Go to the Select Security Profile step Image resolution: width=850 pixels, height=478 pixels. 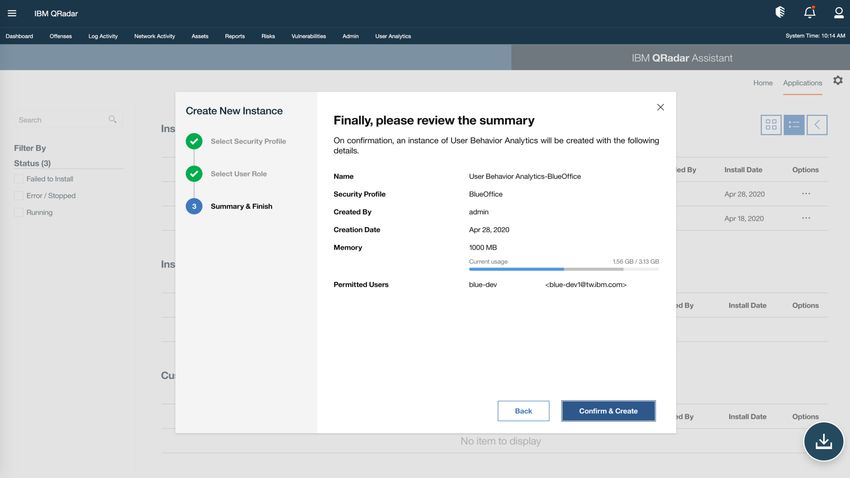pos(248,141)
